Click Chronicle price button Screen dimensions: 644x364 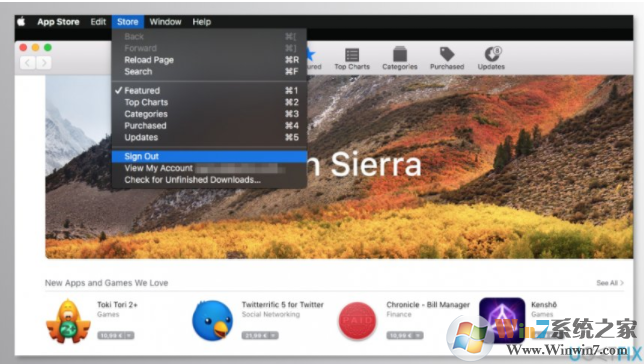click(x=405, y=336)
